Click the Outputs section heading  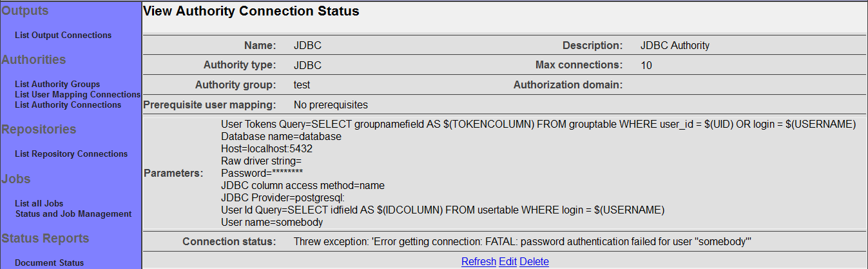tap(25, 10)
